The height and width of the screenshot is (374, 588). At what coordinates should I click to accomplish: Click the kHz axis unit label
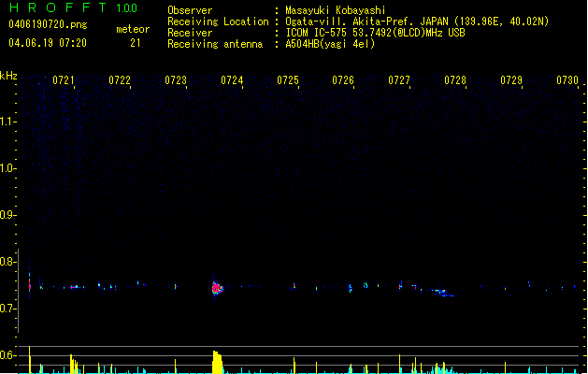point(8,76)
